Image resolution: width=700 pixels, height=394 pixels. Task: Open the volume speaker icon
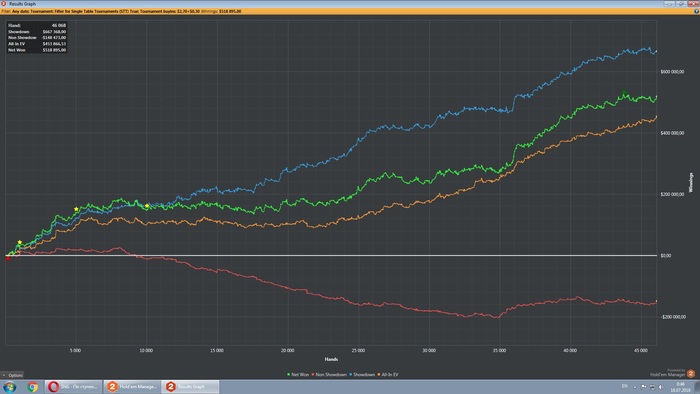[x=661, y=386]
